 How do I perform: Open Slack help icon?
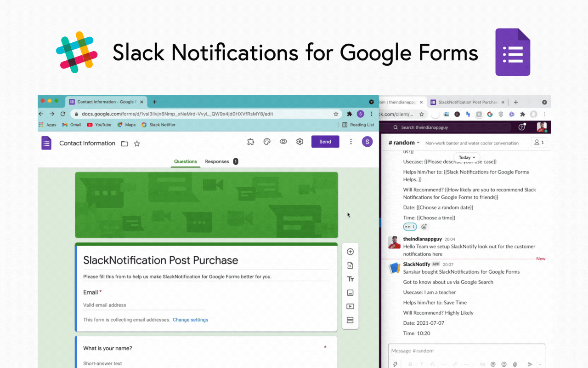point(521,127)
